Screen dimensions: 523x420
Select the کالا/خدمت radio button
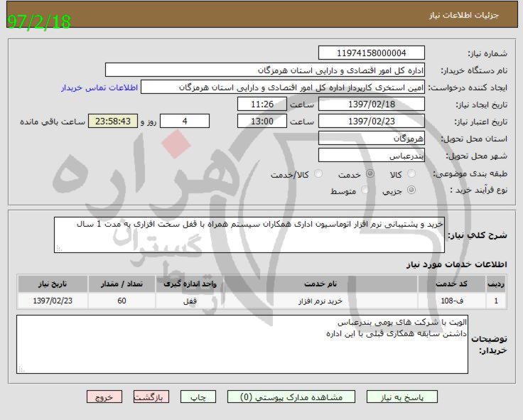tap(318, 173)
